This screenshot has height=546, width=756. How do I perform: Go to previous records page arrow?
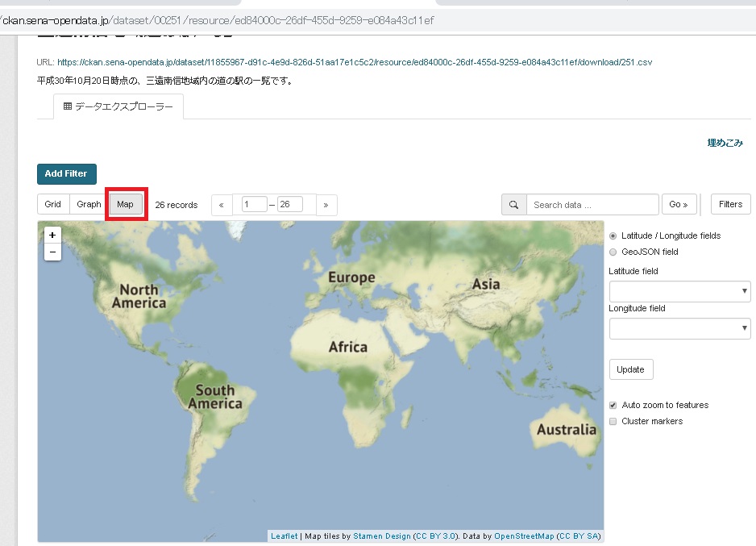[x=221, y=205]
